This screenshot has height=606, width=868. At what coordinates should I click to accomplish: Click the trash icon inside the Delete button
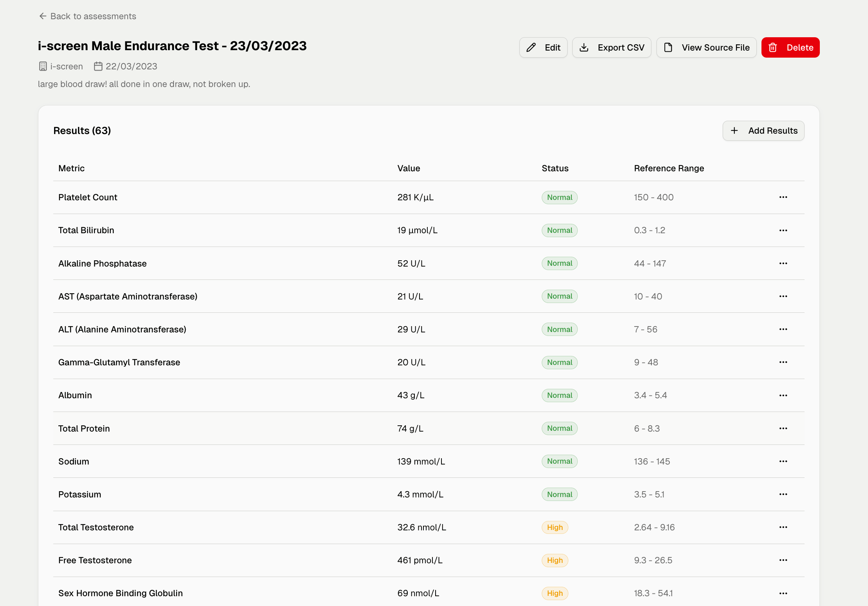(773, 47)
